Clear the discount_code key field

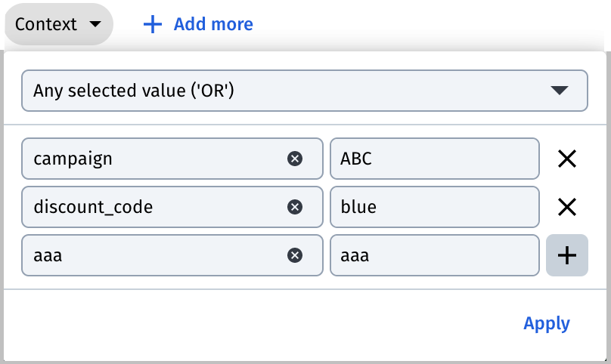click(x=295, y=207)
